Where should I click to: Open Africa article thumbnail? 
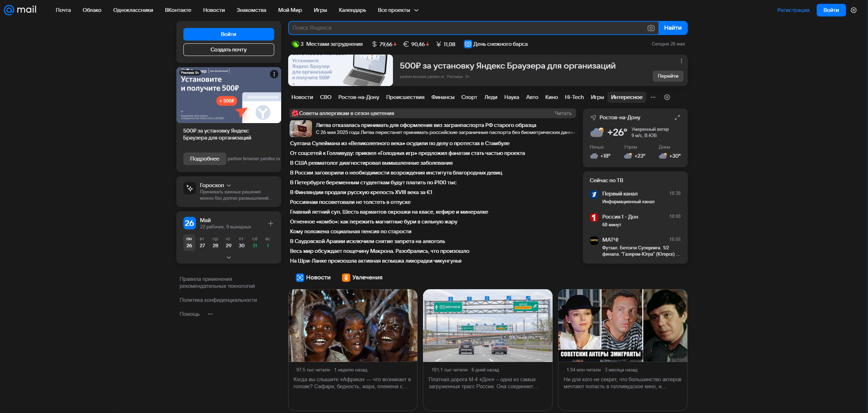[353, 326]
